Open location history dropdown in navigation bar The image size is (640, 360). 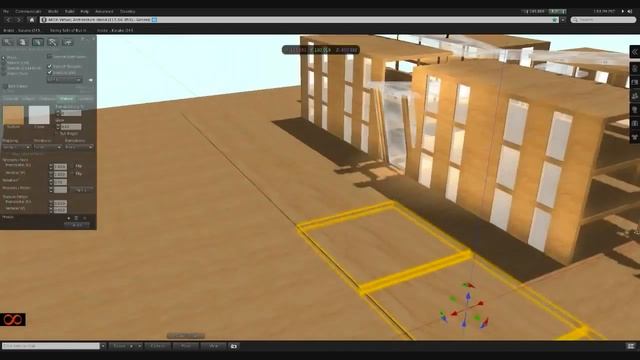tap(563, 20)
